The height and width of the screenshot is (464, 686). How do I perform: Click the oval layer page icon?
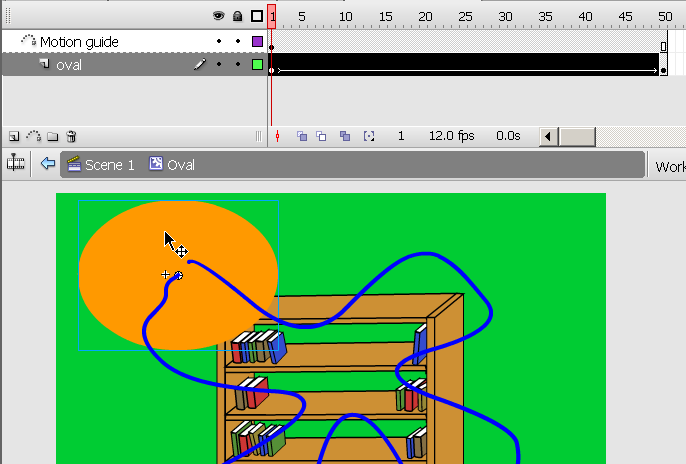(x=44, y=64)
